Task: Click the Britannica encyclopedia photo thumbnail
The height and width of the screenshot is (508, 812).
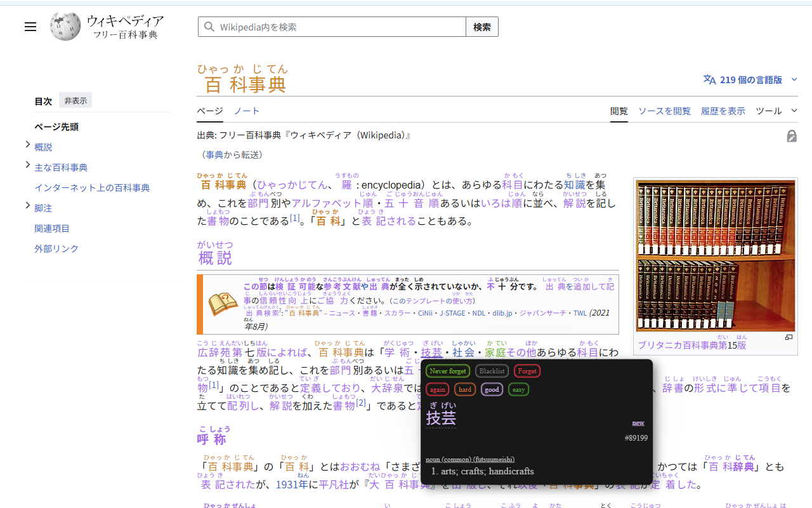Action: point(715,257)
